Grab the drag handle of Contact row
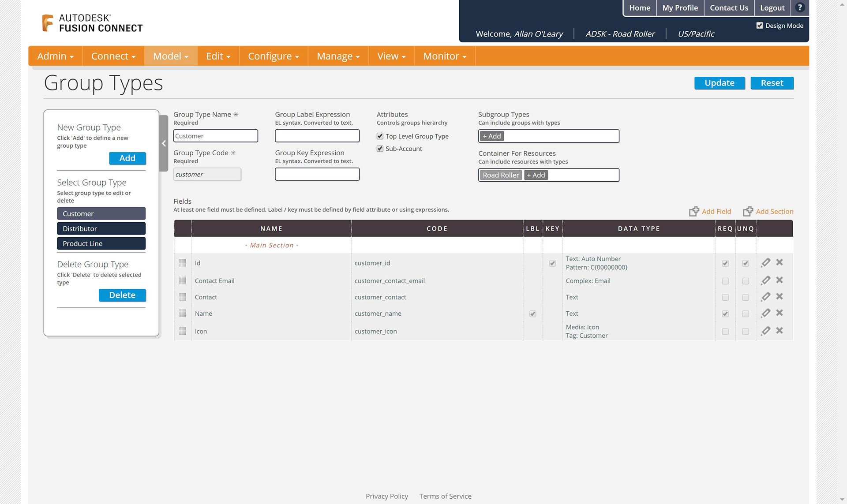This screenshot has width=847, height=504. [183, 297]
